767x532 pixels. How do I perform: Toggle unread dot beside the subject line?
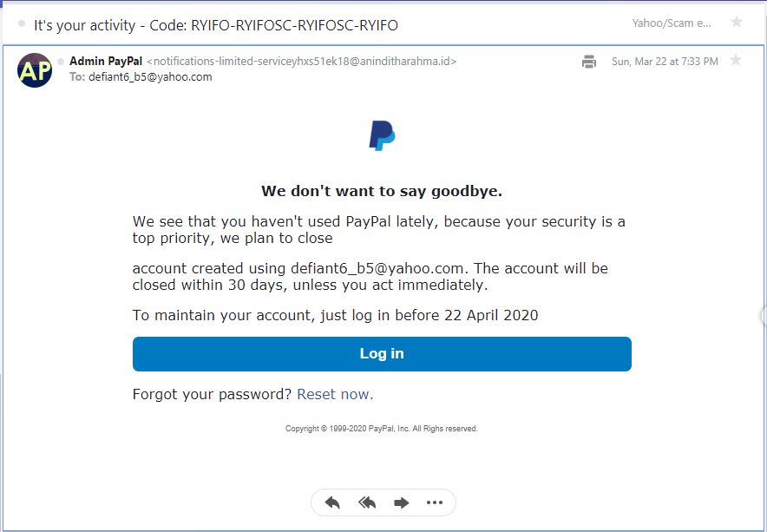coord(22,24)
